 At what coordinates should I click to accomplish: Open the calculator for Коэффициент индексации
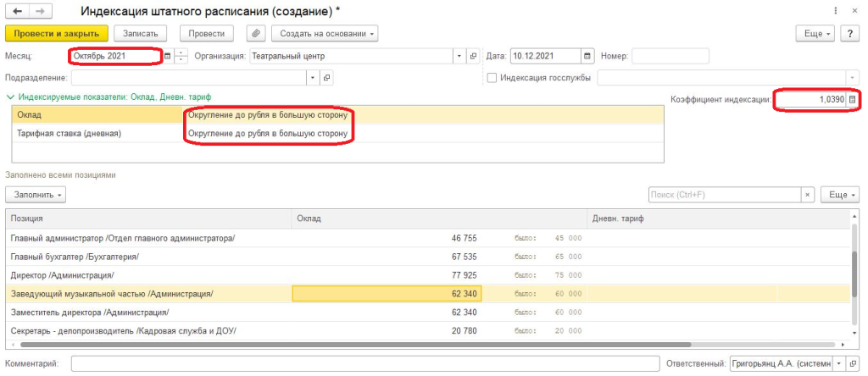point(853,99)
